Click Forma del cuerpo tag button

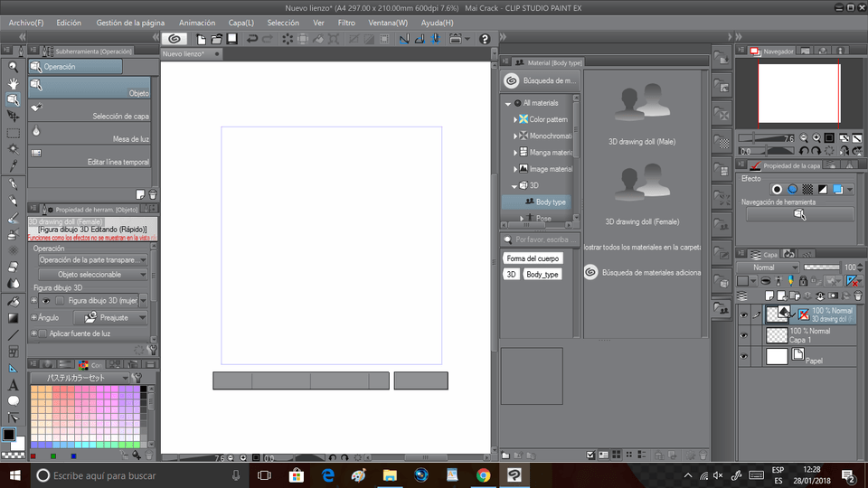pyautogui.click(x=533, y=258)
